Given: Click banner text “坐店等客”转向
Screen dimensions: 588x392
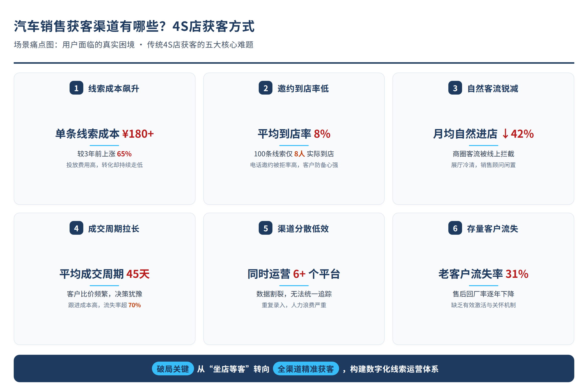Looking at the screenshot, I should tap(239, 369).
